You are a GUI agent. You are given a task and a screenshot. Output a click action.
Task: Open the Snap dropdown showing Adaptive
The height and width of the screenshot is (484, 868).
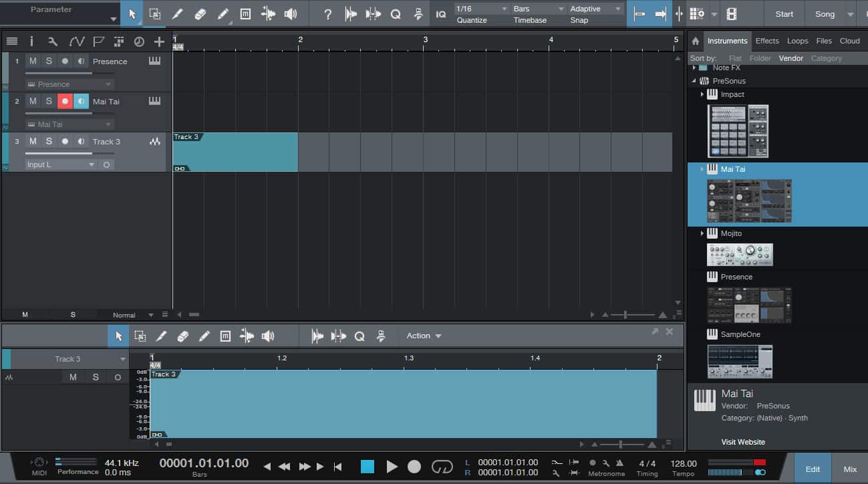pyautogui.click(x=596, y=9)
